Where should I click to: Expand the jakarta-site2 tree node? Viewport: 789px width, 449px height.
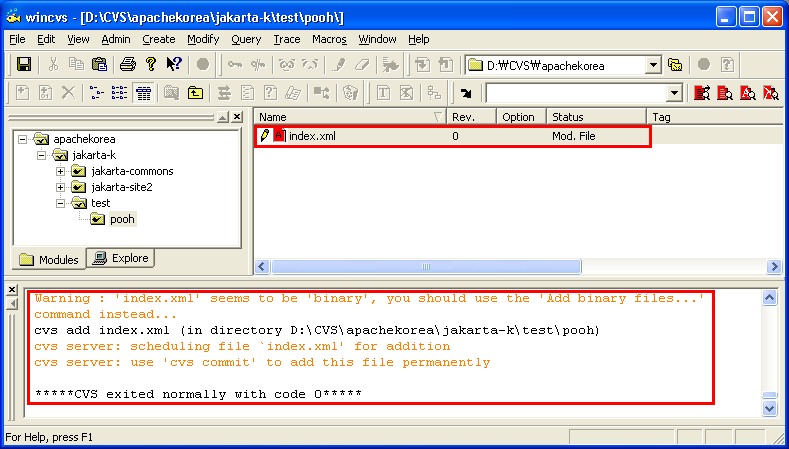[61, 187]
